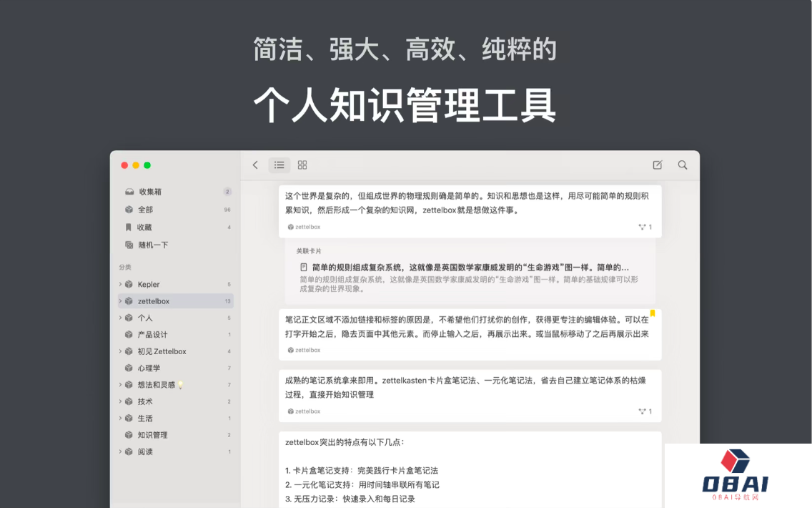Viewport: 812px width, 508px height.
Task: Open 初见 Zettelbox category
Action: [162, 351]
